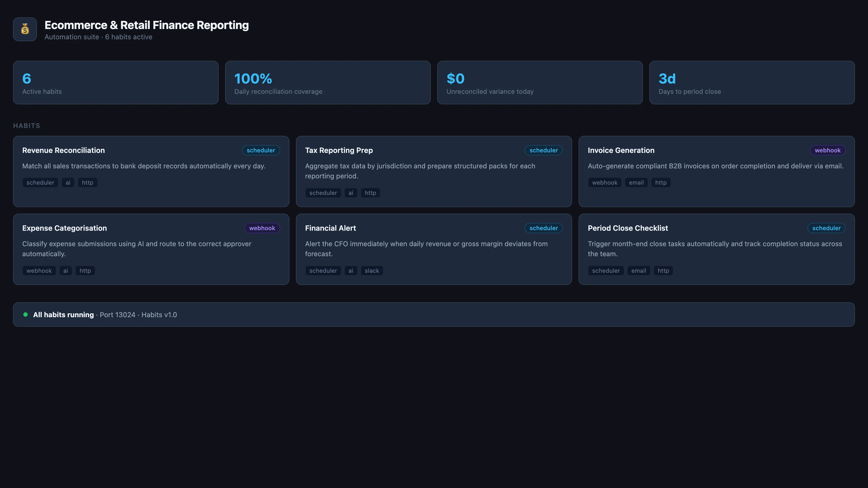
Task: Select the 3d Days to period close card
Action: pos(752,82)
